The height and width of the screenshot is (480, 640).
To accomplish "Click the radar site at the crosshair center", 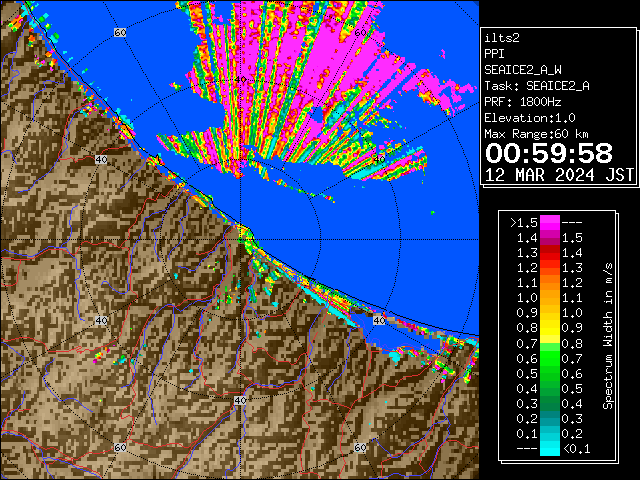I will pos(240,240).
